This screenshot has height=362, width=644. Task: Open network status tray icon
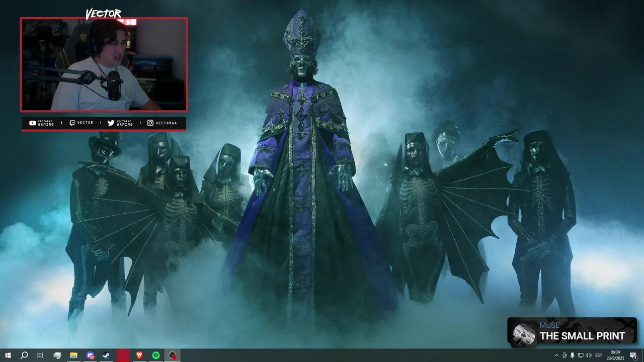(580, 355)
